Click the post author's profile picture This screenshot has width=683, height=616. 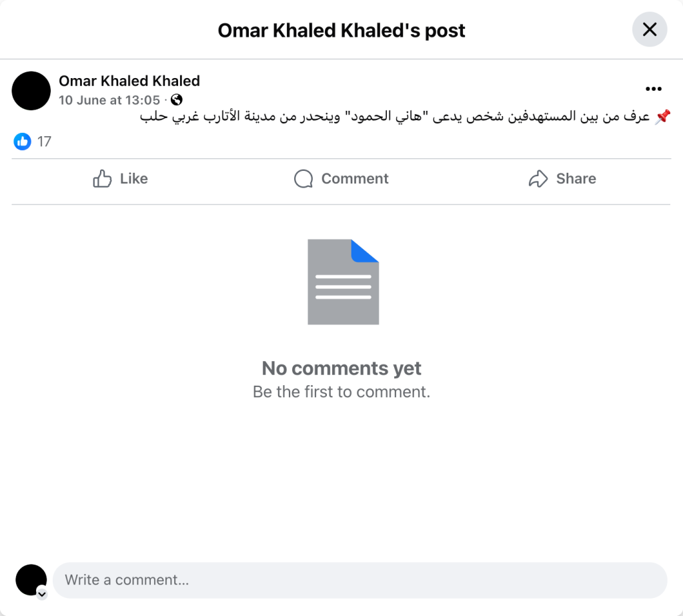tap(31, 91)
